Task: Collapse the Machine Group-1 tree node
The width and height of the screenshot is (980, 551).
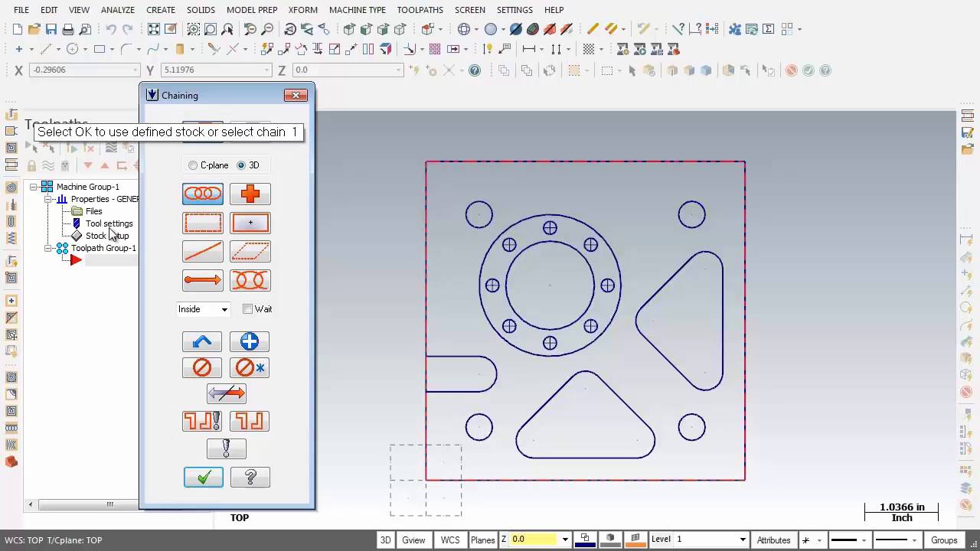Action: pyautogui.click(x=34, y=187)
